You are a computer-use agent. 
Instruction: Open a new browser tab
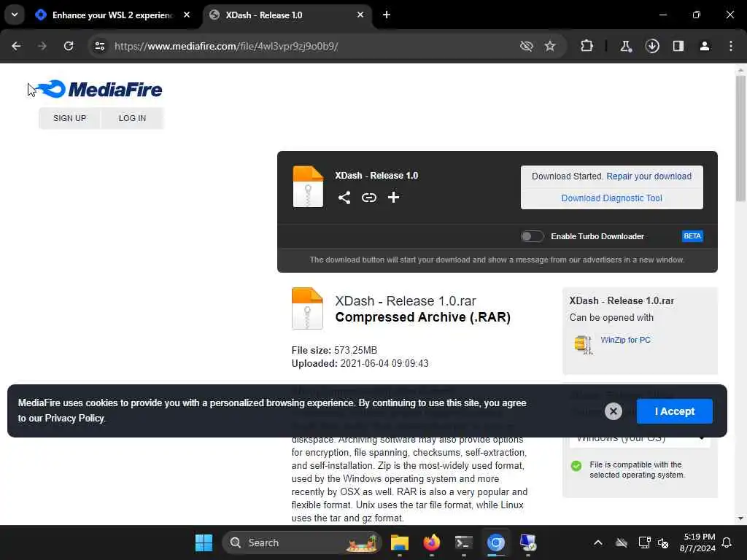387,15
